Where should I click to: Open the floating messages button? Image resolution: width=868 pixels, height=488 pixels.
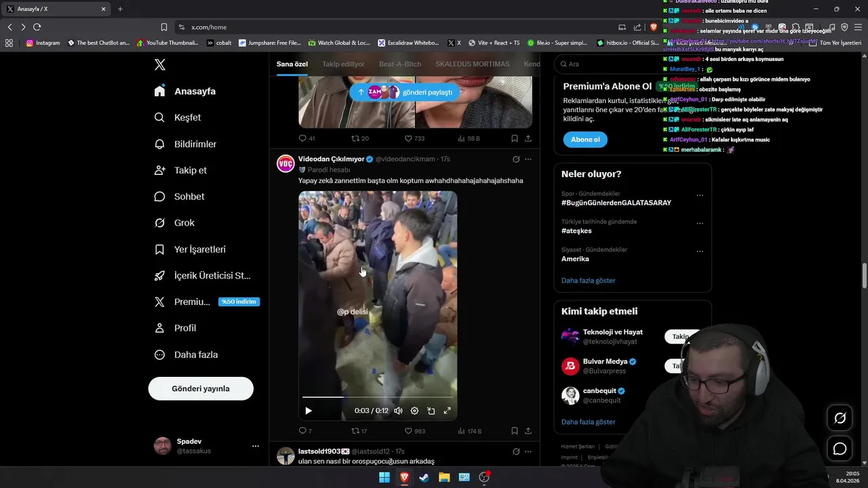point(840,449)
